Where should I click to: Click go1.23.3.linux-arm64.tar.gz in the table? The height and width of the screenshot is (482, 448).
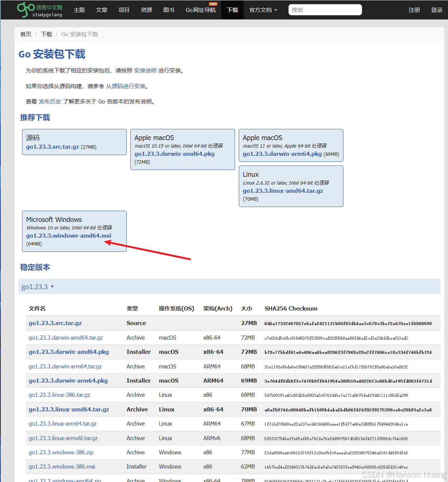pyautogui.click(x=63, y=424)
